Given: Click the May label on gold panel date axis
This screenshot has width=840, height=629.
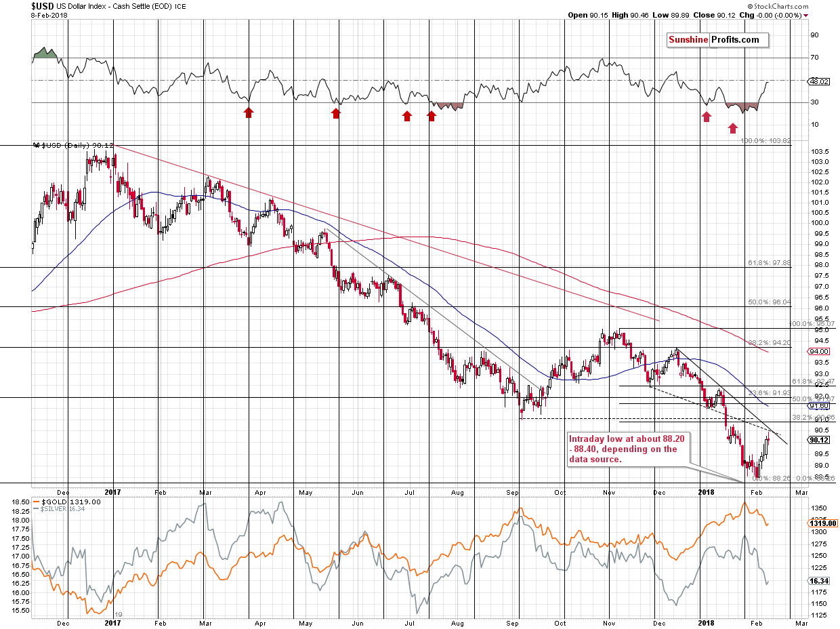Looking at the screenshot, I should pos(306,622).
